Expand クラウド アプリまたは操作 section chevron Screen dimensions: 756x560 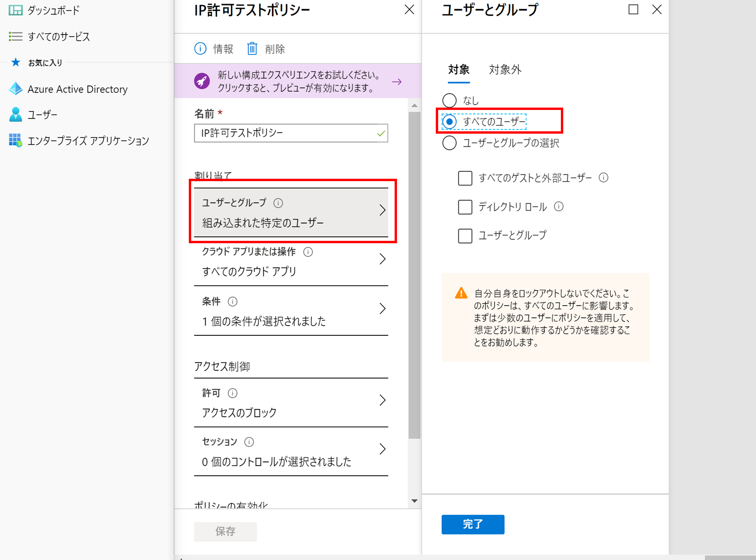coord(382,259)
